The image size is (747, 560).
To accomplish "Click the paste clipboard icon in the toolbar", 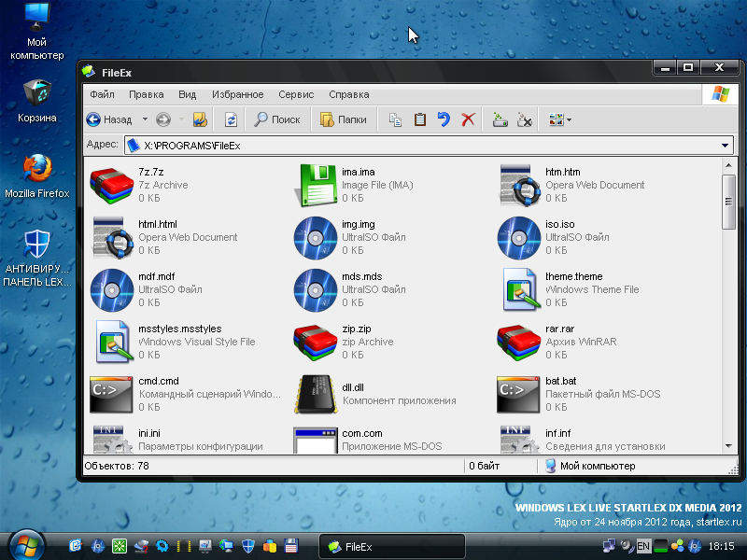I will (x=419, y=119).
